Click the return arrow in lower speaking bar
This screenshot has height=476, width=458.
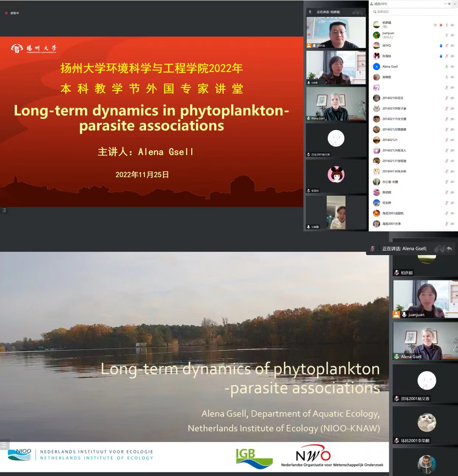pyautogui.click(x=449, y=249)
